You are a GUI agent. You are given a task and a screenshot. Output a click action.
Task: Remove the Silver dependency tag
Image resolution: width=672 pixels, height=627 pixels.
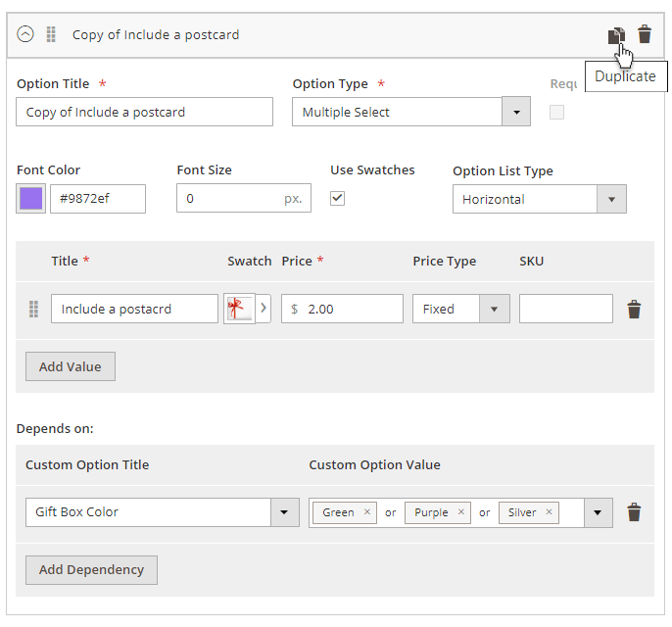[549, 512]
